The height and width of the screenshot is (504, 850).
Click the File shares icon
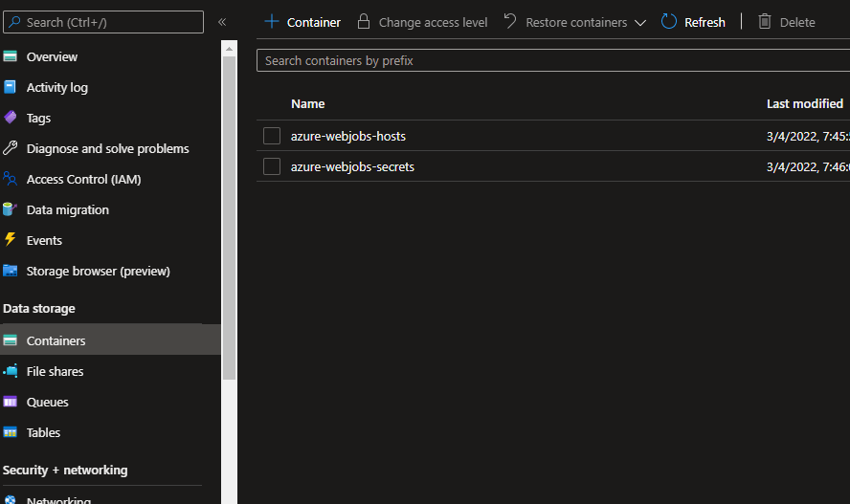pos(10,371)
